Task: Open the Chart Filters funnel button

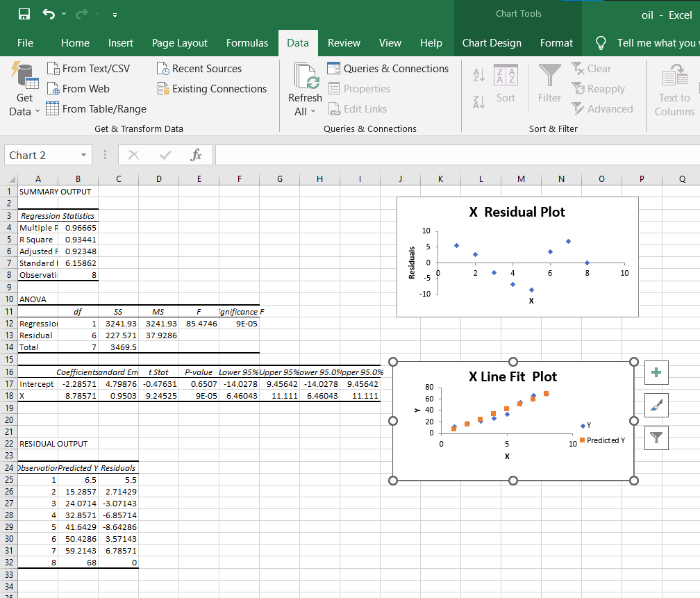Action: (656, 438)
